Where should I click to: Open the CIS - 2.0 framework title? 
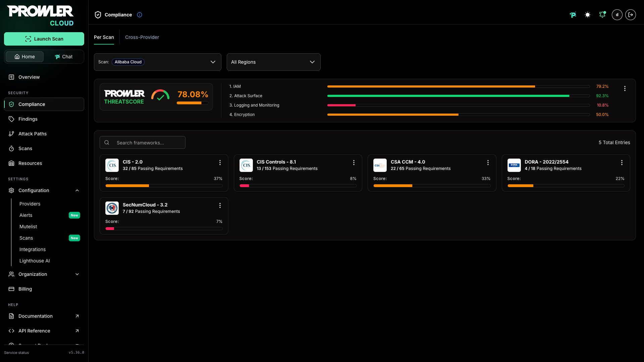[132, 162]
